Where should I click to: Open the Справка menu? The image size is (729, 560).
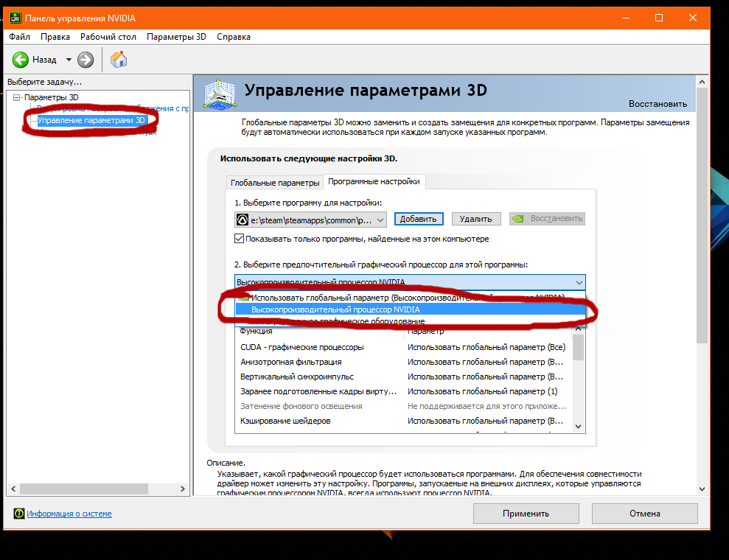pos(234,37)
